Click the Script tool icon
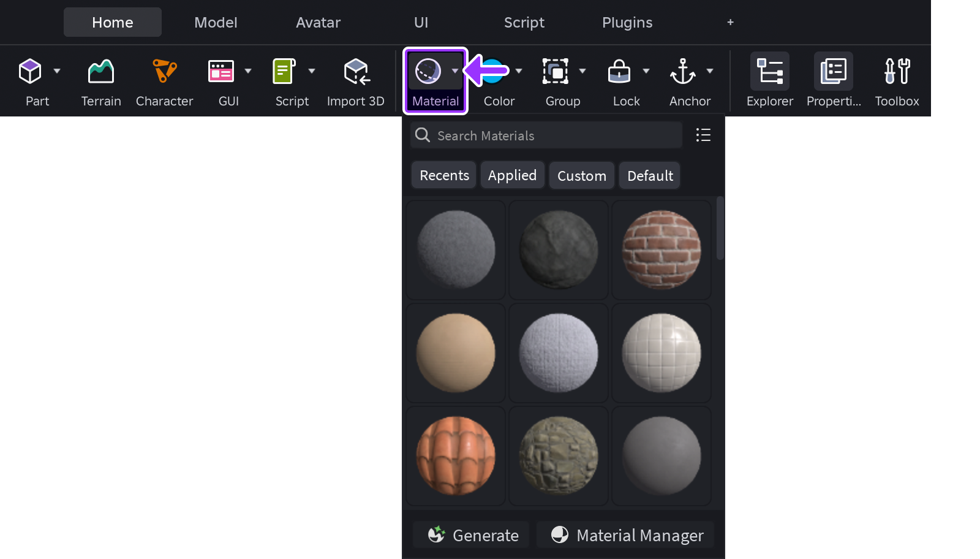This screenshot has height=559, width=980. click(284, 72)
